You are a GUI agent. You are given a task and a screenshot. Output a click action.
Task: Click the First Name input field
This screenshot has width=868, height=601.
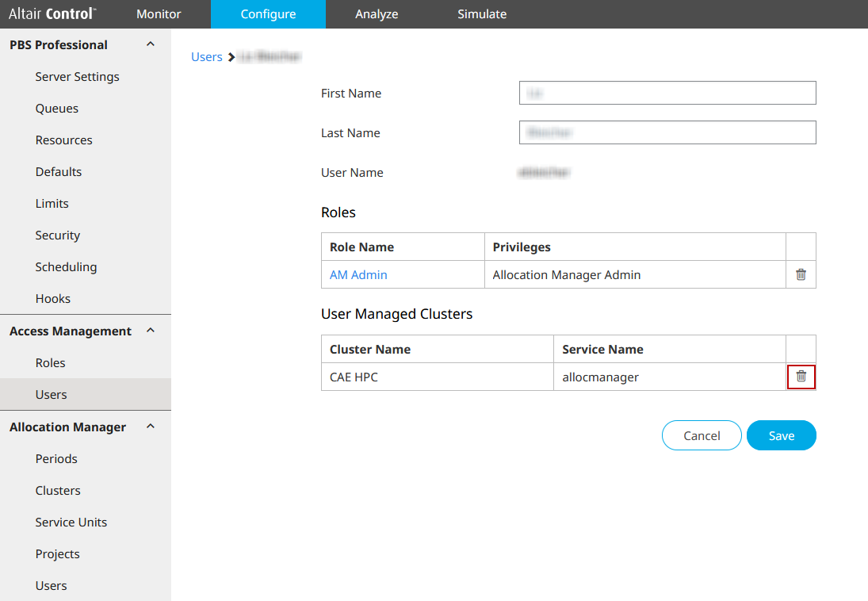[667, 93]
